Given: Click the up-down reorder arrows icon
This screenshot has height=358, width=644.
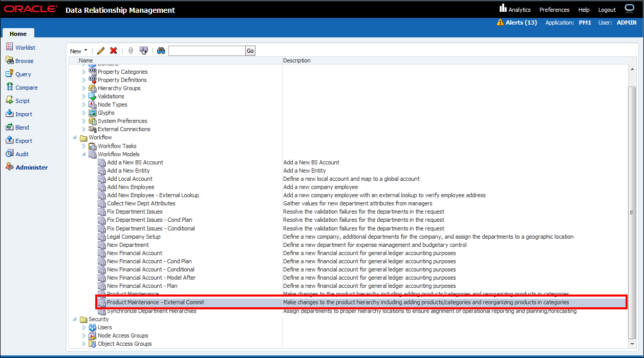Looking at the screenshot, I should pyautogui.click(x=131, y=51).
